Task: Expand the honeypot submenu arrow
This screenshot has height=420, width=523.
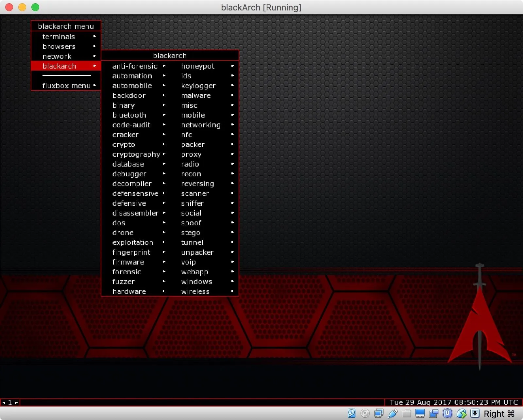Action: tap(233, 66)
